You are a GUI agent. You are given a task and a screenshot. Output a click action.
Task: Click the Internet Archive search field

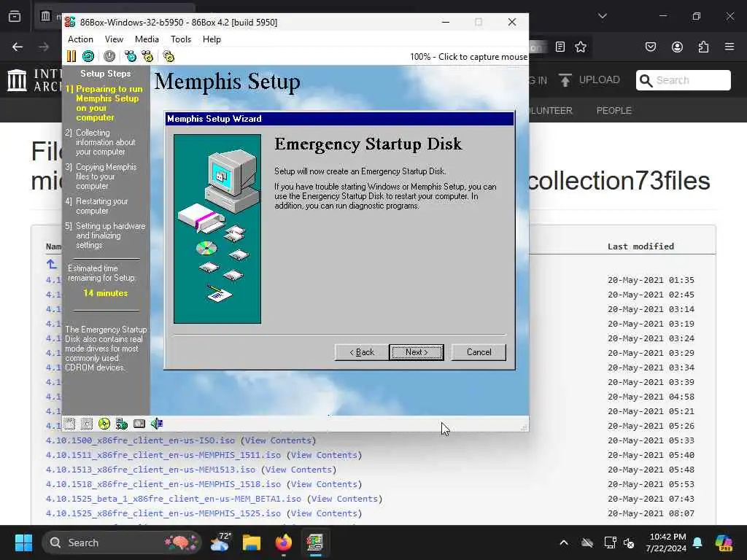coord(683,80)
